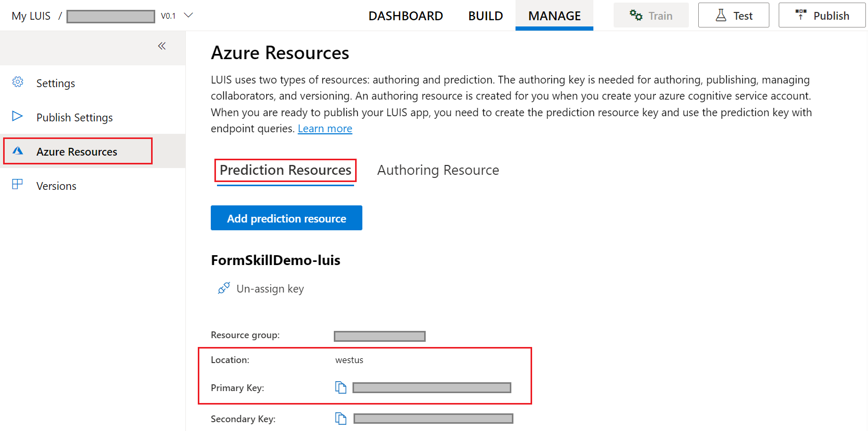Open the Learn more link
The height and width of the screenshot is (431, 868).
pos(325,129)
